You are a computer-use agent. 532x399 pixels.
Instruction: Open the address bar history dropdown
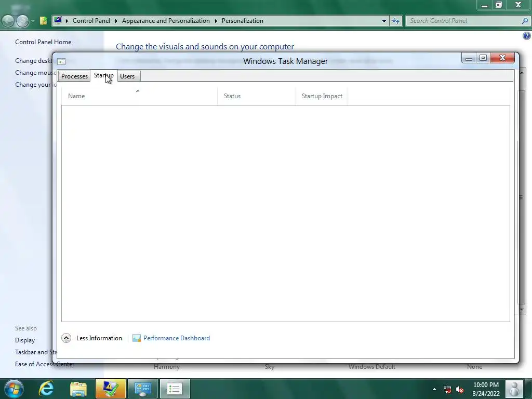384,21
